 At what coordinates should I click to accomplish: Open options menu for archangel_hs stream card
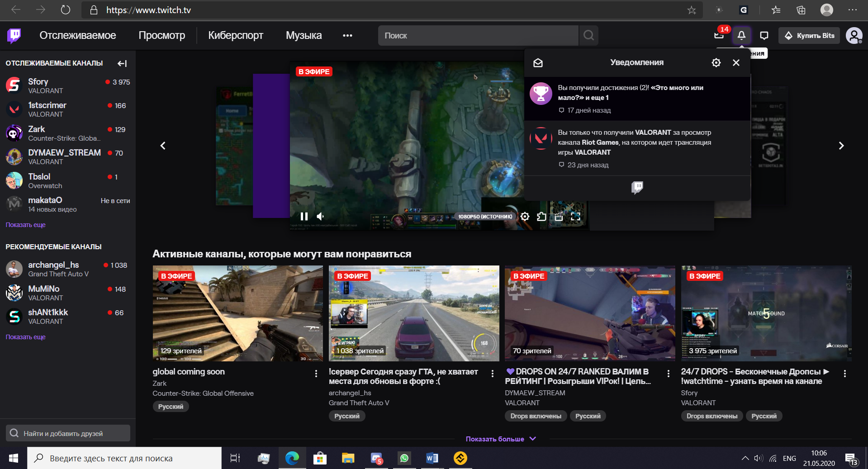click(x=492, y=374)
